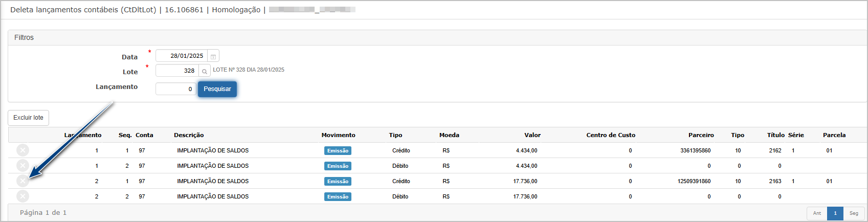This screenshot has height=222, width=868.
Task: Click the Parcela column header
Action: tap(834, 135)
